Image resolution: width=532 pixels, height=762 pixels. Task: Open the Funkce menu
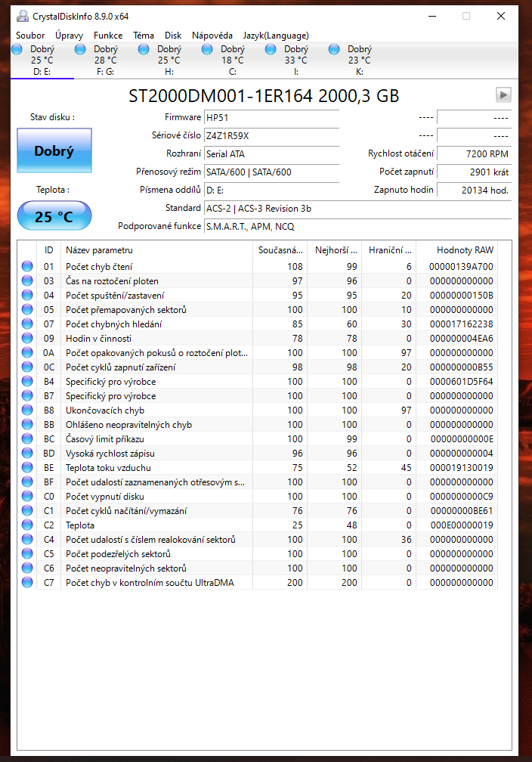coord(108,36)
